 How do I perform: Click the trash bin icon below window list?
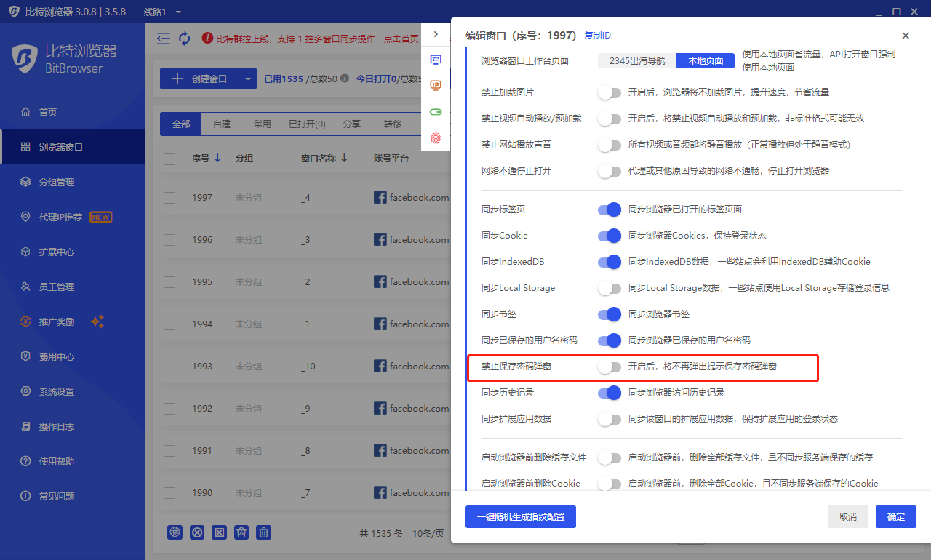click(265, 532)
